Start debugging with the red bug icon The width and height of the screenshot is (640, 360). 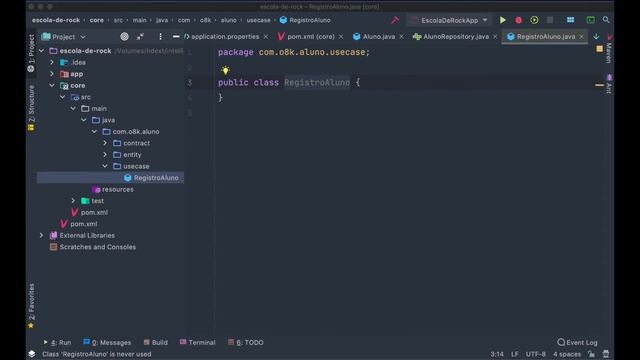[518, 20]
